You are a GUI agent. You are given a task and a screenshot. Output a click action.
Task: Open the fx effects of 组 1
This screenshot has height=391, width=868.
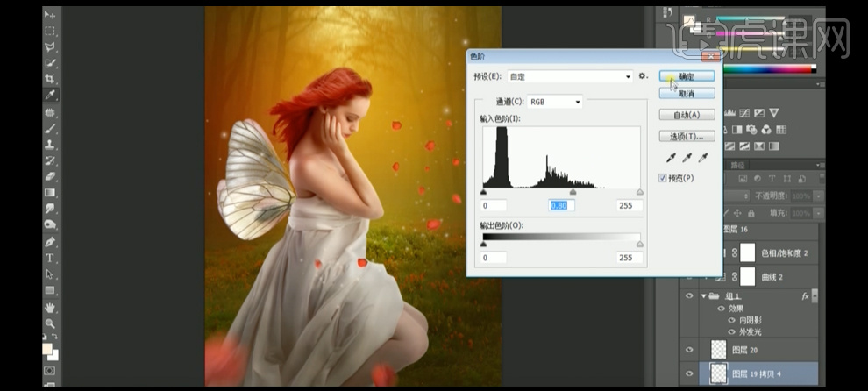[x=805, y=296]
